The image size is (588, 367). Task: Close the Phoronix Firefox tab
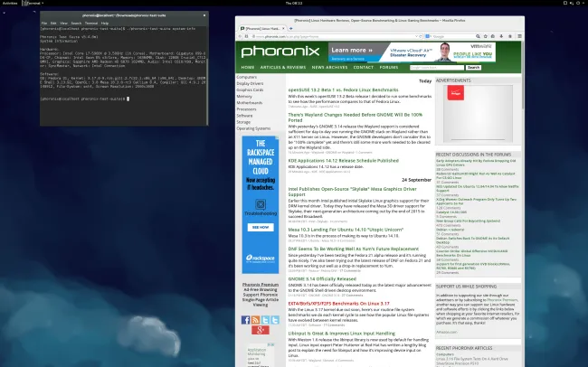point(283,29)
